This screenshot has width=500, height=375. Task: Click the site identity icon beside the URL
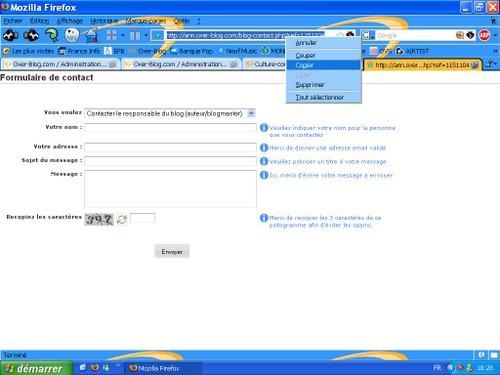(158, 35)
